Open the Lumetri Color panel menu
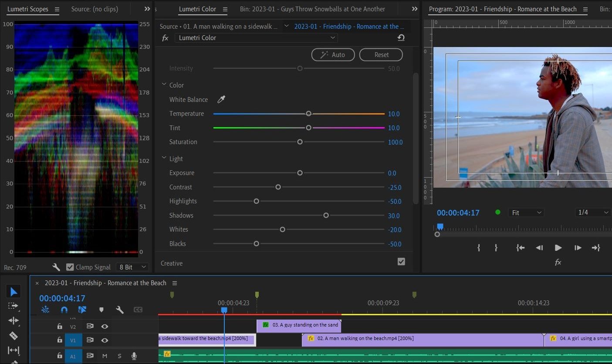612x364 pixels. point(225,9)
